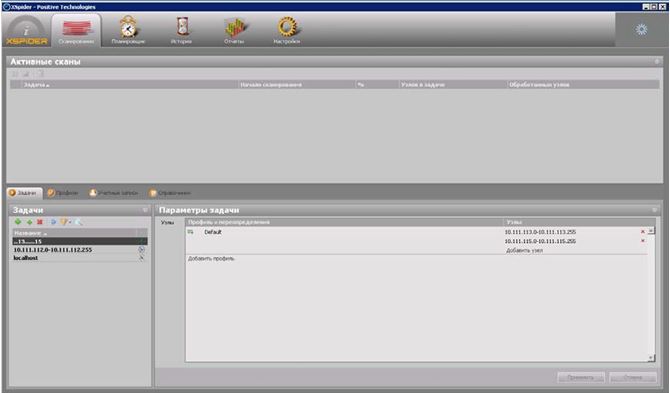The image size is (670, 393).
Task: Click the Профили и переопределения column header
Action: pos(344,222)
